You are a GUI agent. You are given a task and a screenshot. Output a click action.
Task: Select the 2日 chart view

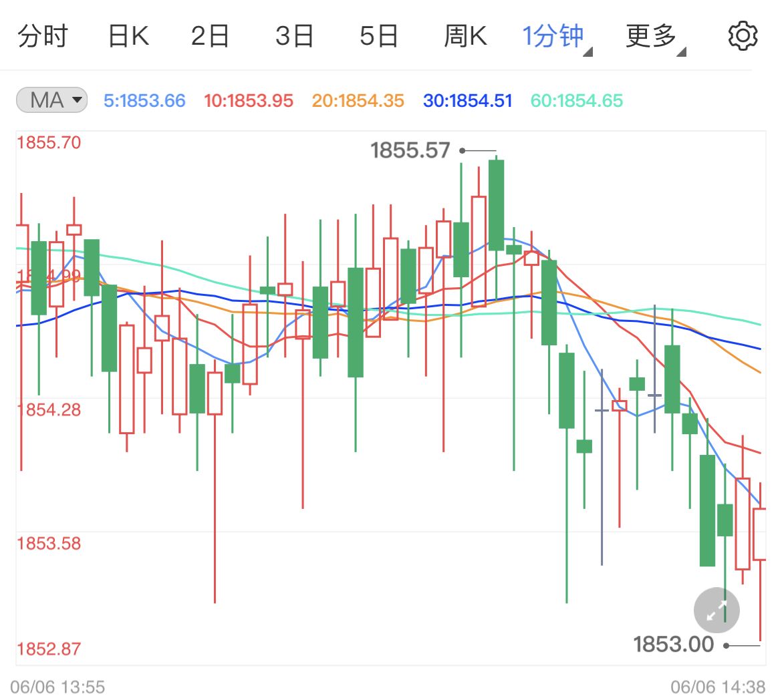211,37
